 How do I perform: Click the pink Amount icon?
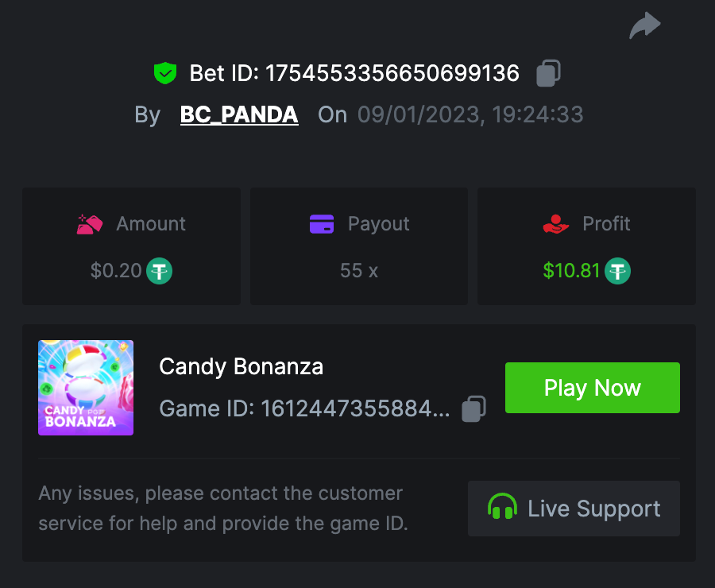pyautogui.click(x=90, y=224)
